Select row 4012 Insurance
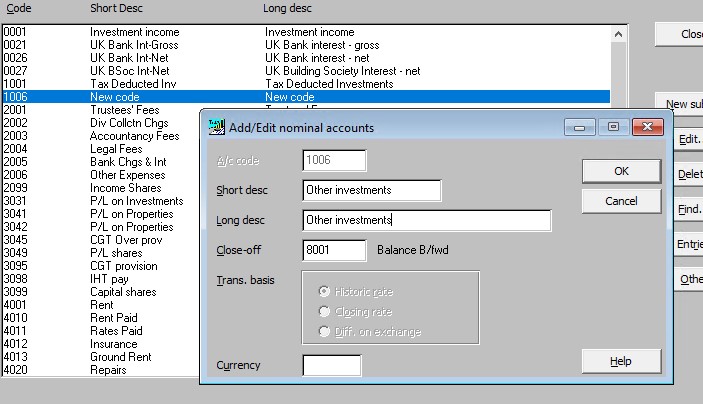This screenshot has height=404, width=703. click(x=101, y=344)
